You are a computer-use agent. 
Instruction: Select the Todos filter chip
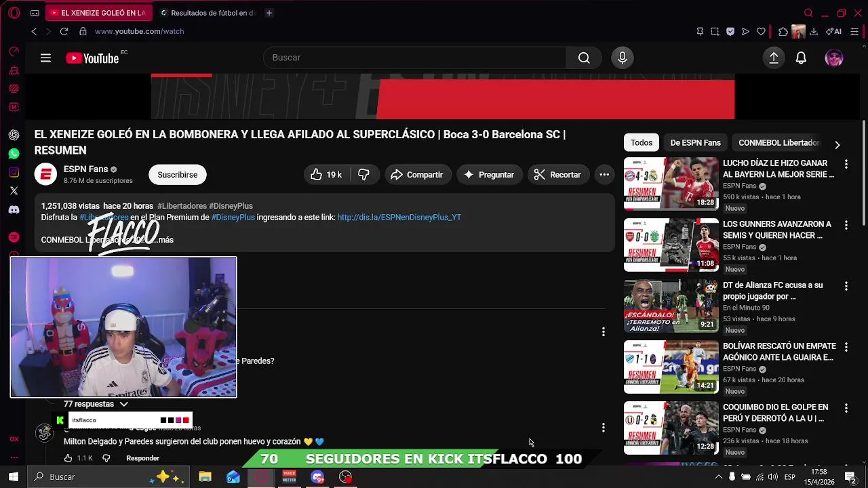642,143
